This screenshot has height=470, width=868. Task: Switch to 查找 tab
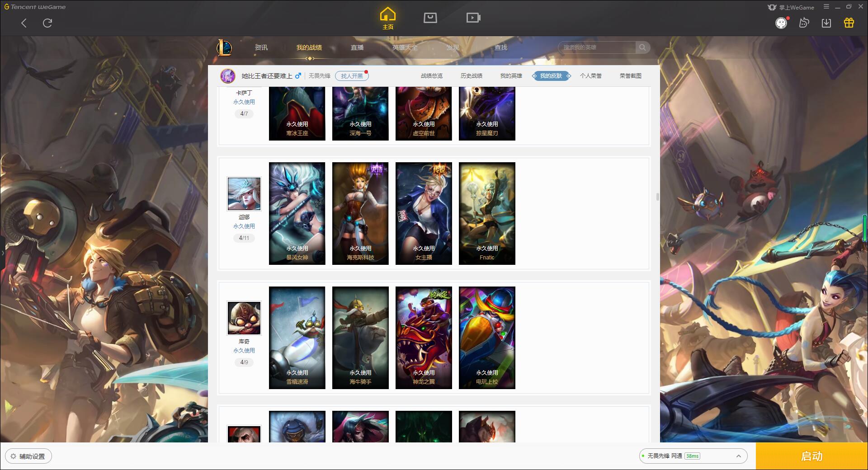(501, 47)
